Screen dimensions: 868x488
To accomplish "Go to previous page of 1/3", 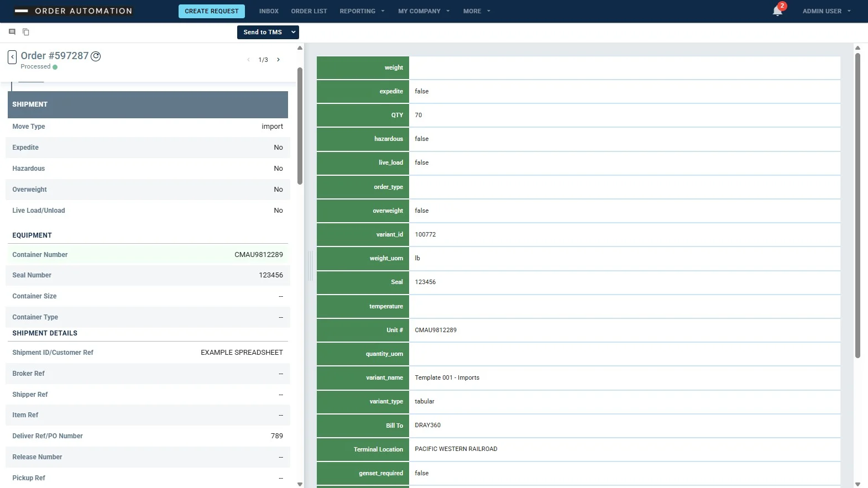I will pyautogui.click(x=248, y=60).
